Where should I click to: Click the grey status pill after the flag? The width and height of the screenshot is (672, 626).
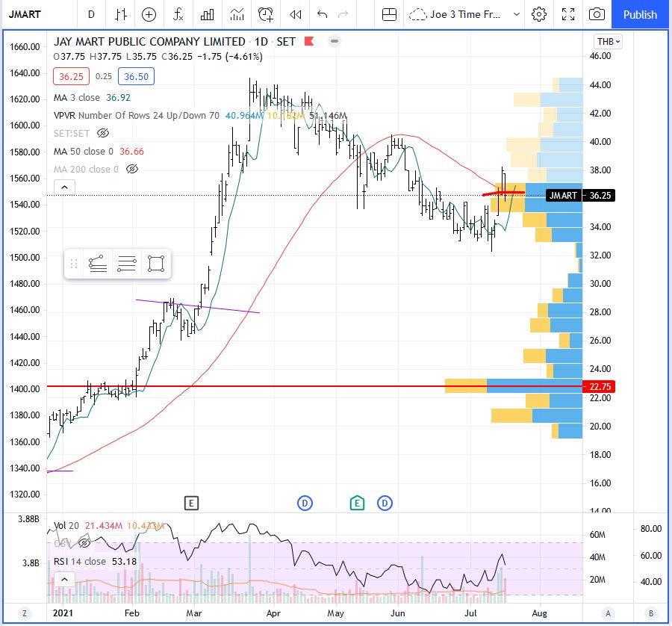tap(335, 41)
